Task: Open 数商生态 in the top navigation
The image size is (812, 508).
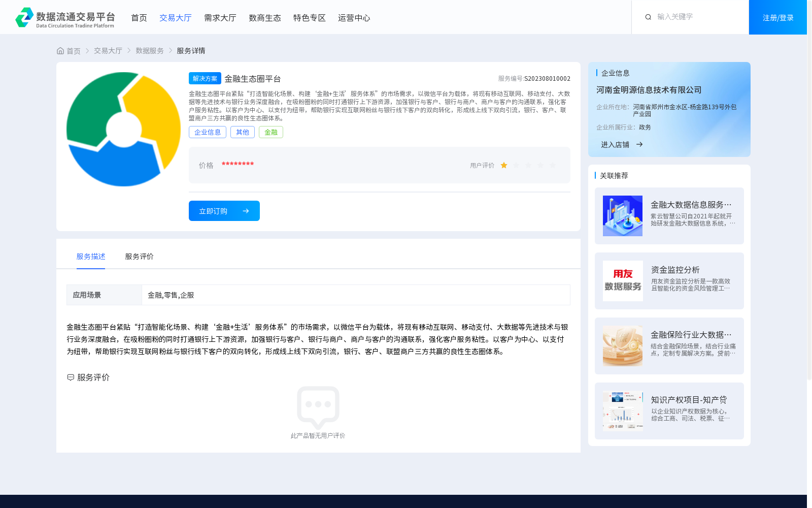Action: (x=265, y=18)
